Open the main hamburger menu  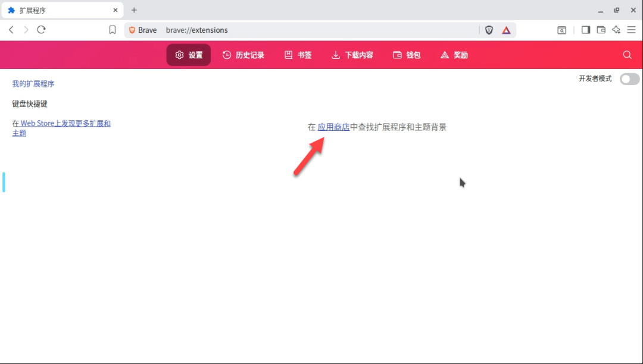tap(631, 30)
